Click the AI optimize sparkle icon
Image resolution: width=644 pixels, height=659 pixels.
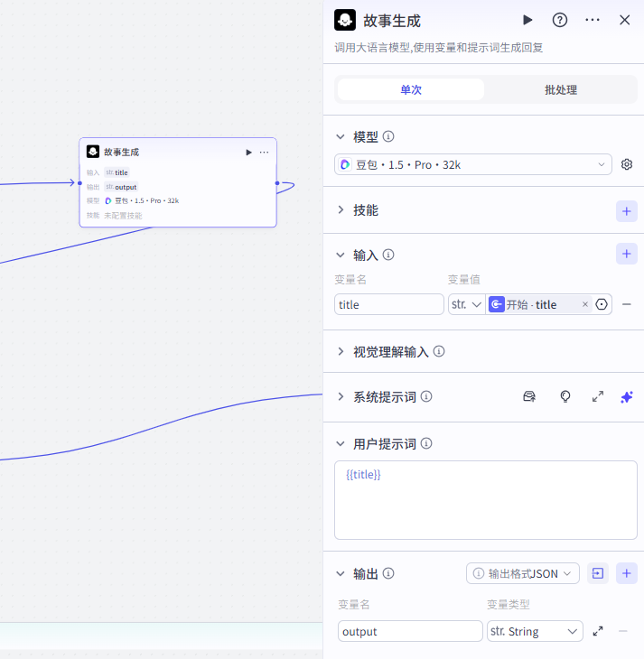coord(626,396)
